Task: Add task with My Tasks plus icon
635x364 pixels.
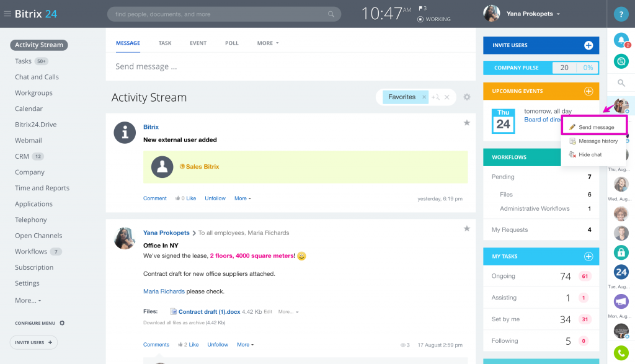Action: click(x=588, y=256)
